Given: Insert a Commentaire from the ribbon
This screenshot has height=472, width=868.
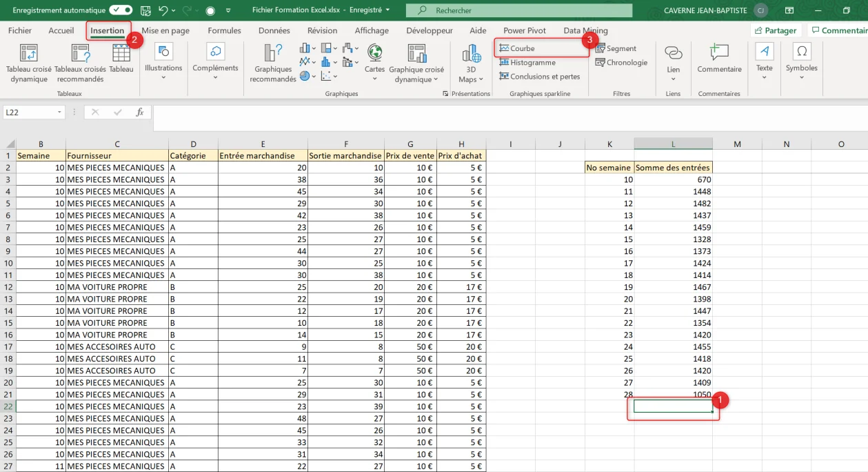Looking at the screenshot, I should click(719, 59).
